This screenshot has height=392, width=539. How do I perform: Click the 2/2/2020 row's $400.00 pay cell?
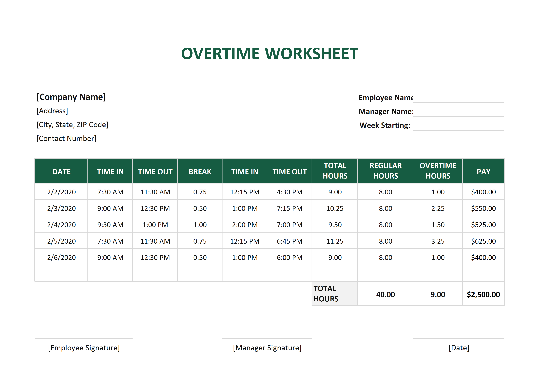pyautogui.click(x=483, y=192)
